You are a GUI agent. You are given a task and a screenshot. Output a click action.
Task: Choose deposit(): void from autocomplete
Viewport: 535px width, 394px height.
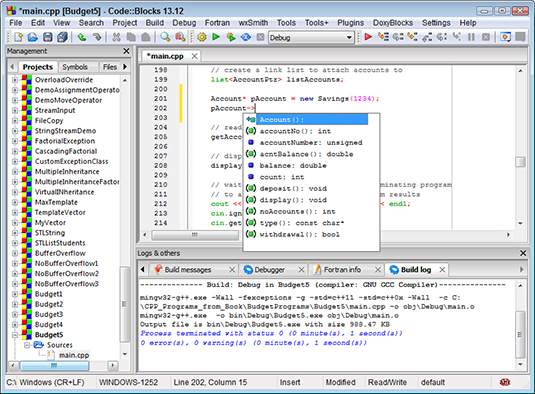click(293, 189)
